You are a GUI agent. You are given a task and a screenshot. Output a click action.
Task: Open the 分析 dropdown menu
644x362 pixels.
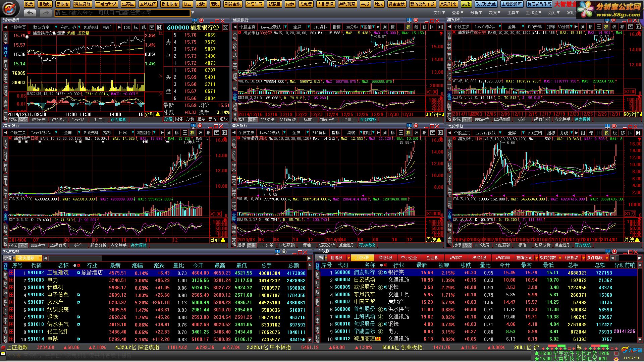coord(476,13)
